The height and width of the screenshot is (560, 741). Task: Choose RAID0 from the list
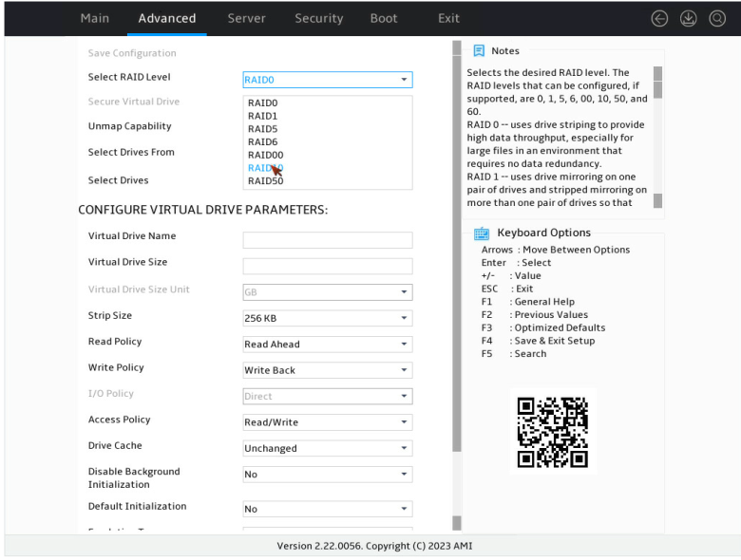[263, 103]
